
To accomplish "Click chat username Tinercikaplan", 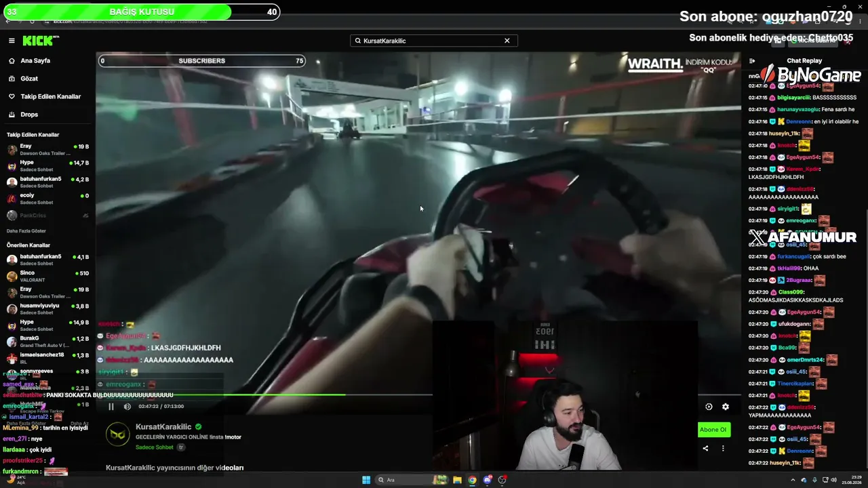I will tap(795, 384).
